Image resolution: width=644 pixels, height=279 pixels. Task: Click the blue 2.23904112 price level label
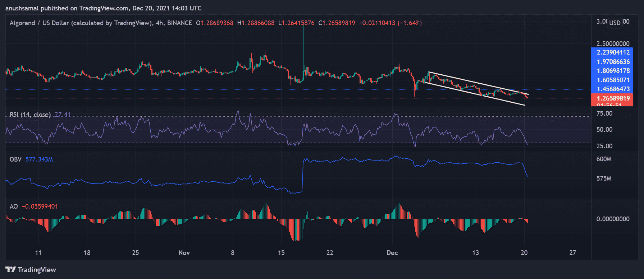coord(613,52)
